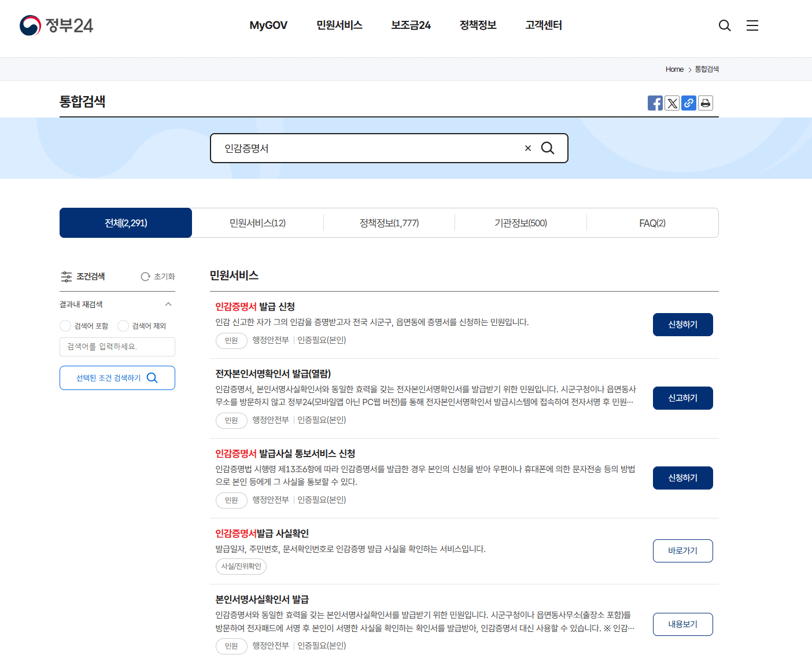
Task: Click 신고하기 for 전자본인서명확인서 발급
Action: click(683, 398)
